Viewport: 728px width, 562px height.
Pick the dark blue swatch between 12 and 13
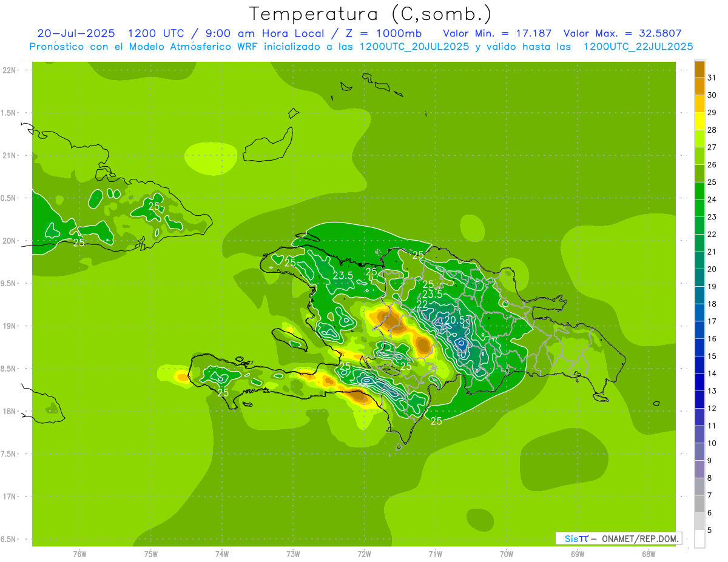(x=699, y=400)
